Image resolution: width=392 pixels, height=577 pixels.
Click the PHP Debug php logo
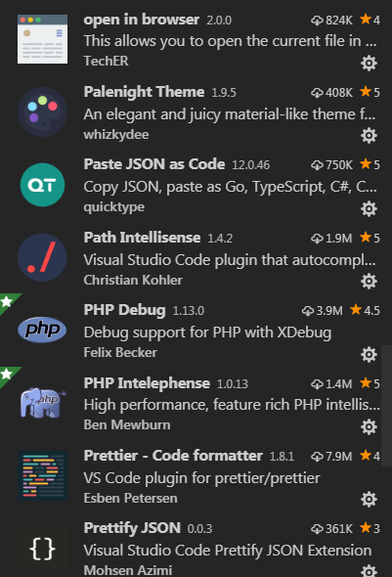tap(42, 330)
